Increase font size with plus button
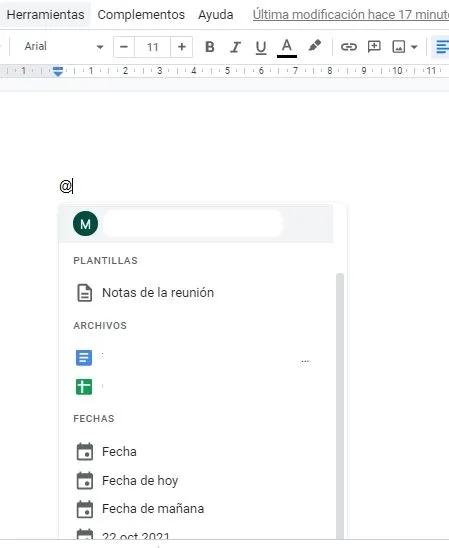The image size is (449, 548). (x=182, y=47)
